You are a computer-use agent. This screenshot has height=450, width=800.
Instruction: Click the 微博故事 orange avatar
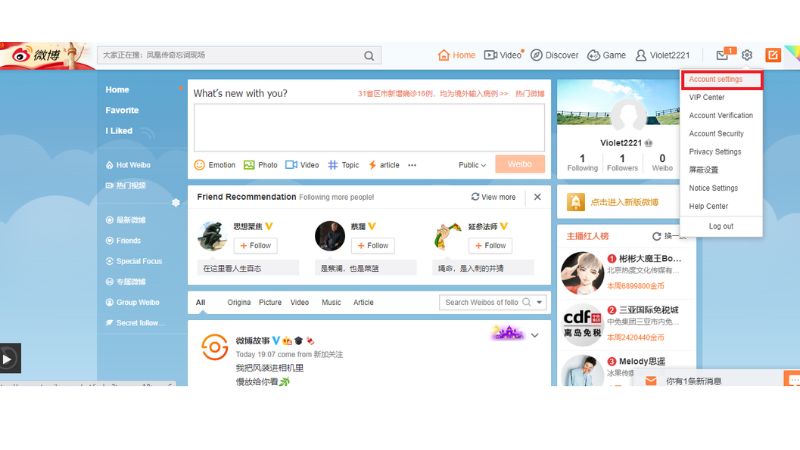coord(214,347)
